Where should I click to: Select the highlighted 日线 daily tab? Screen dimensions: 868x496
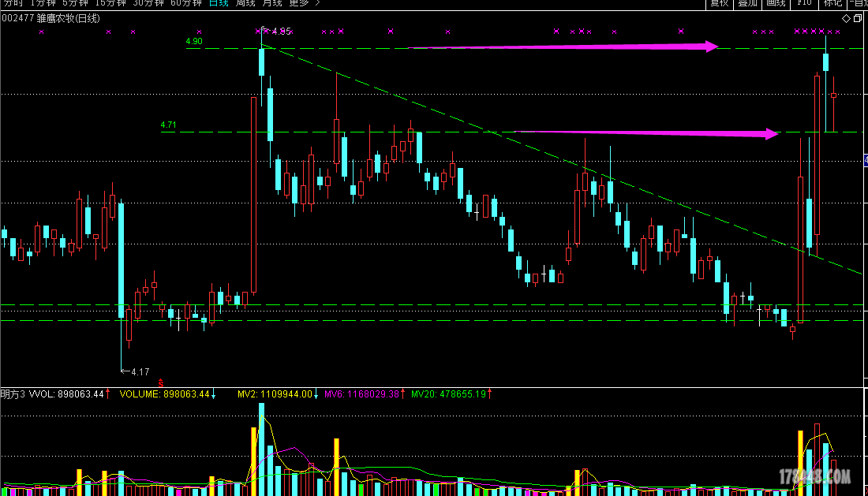(219, 3)
